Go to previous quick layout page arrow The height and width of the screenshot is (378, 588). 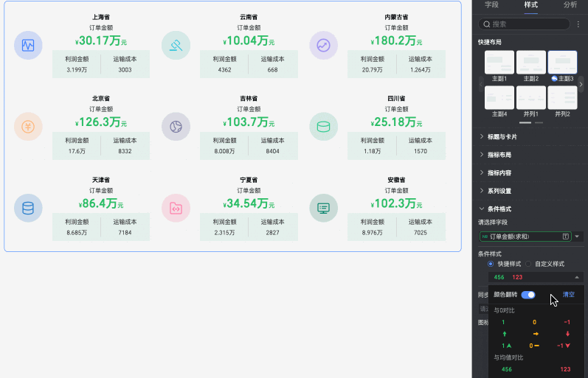click(481, 84)
